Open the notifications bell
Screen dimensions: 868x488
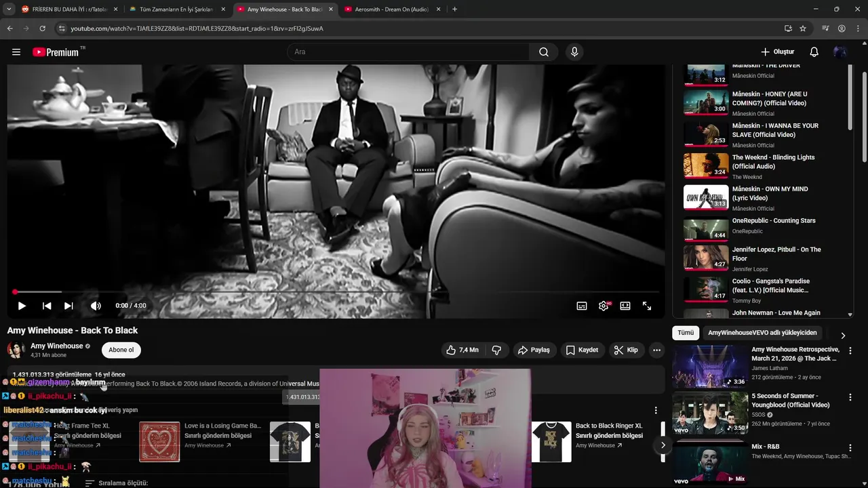[814, 52]
